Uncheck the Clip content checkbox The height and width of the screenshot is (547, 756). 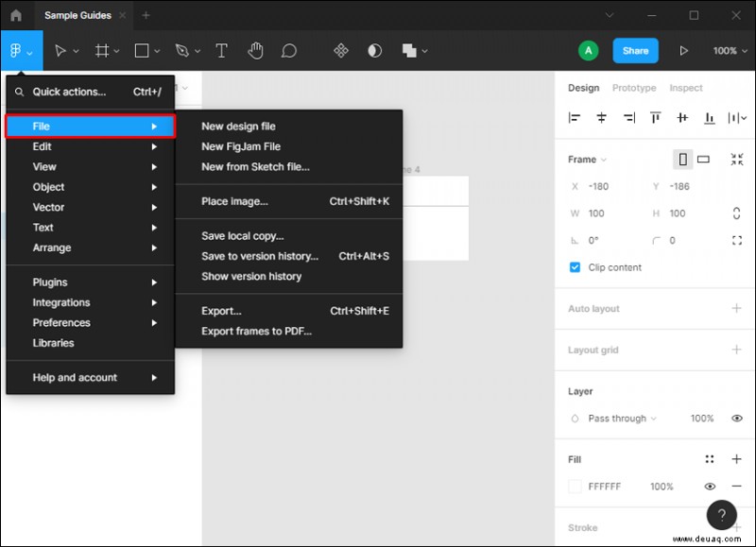coord(575,267)
